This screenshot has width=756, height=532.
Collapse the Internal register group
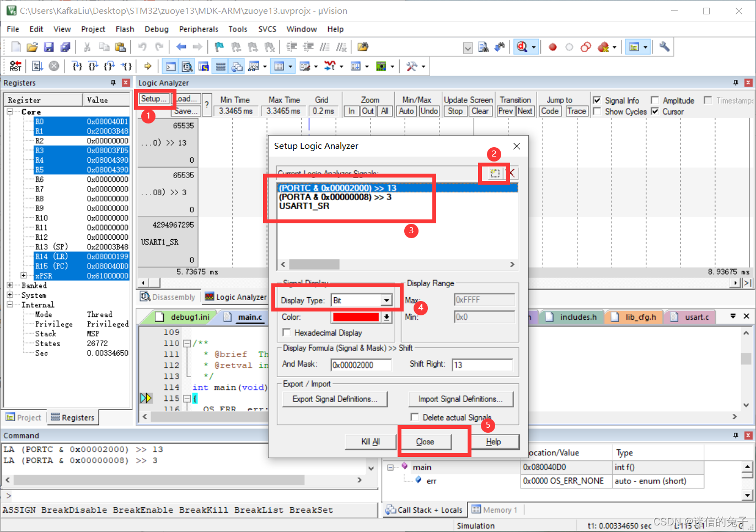[x=10, y=304]
